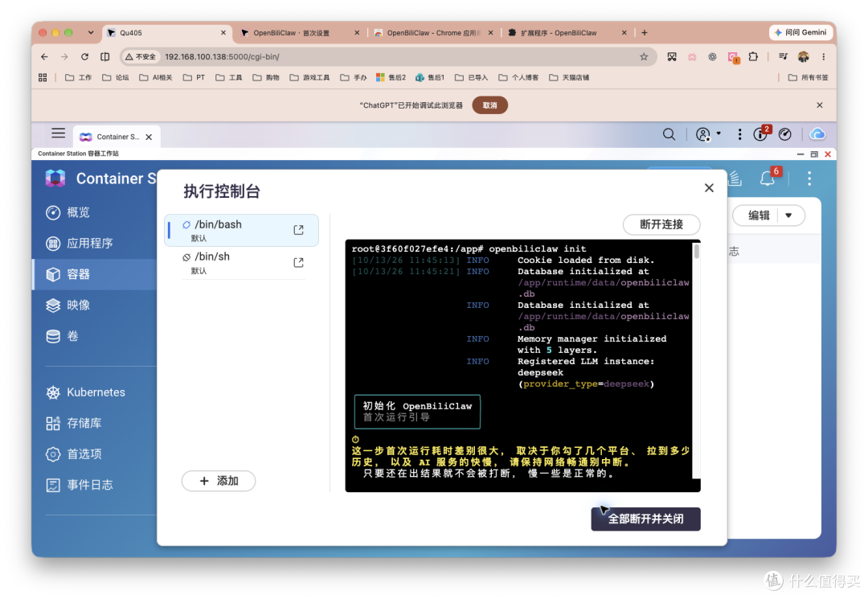Viewport: 868px width, 599px height.
Task: Dismiss the ChatGPT debugging banner
Action: pos(820,105)
